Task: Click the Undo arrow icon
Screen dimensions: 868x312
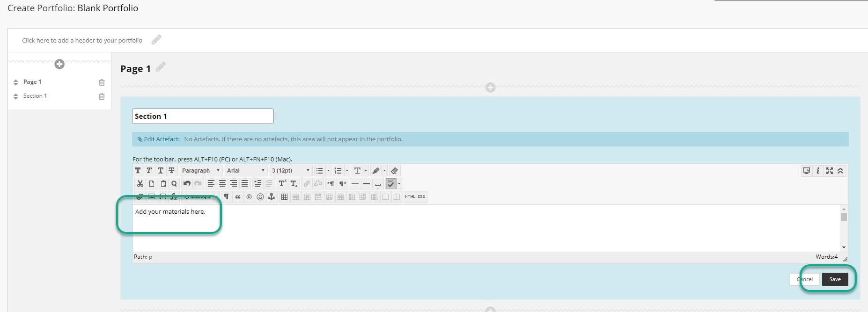Action: click(187, 184)
